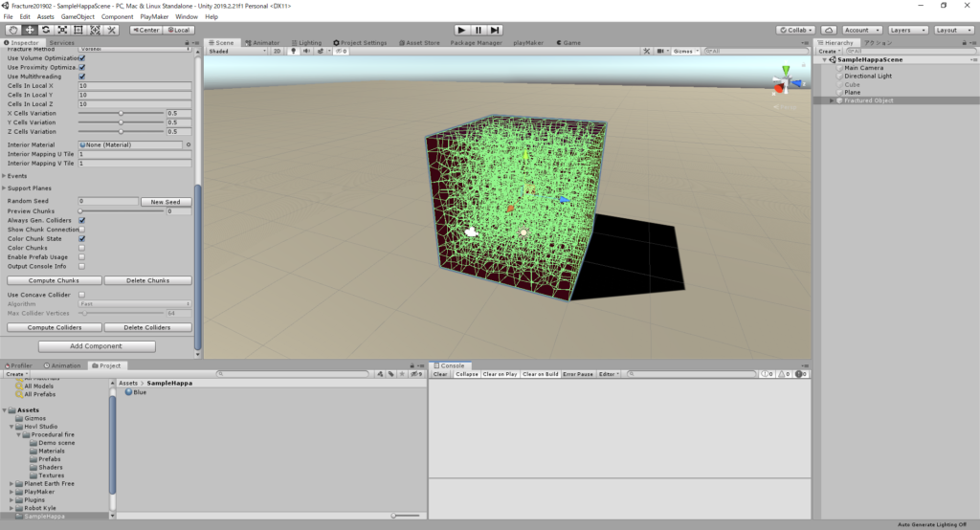Open search by type filter in Project
The image size is (980, 530).
click(x=380, y=374)
